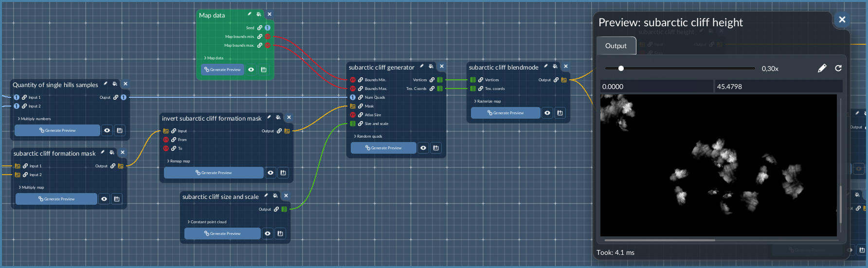Click the refresh icon in the preview panel
Viewport: 868px width, 268px height.
coord(838,69)
